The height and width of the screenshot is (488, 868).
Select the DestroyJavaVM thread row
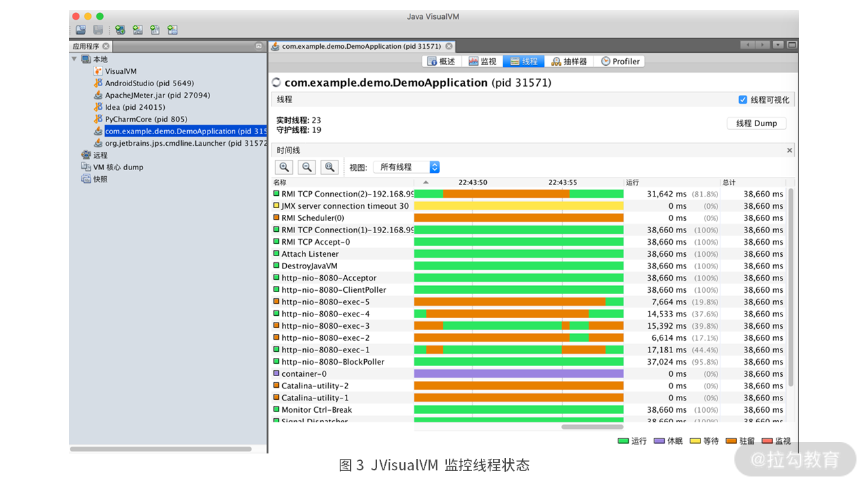point(529,266)
